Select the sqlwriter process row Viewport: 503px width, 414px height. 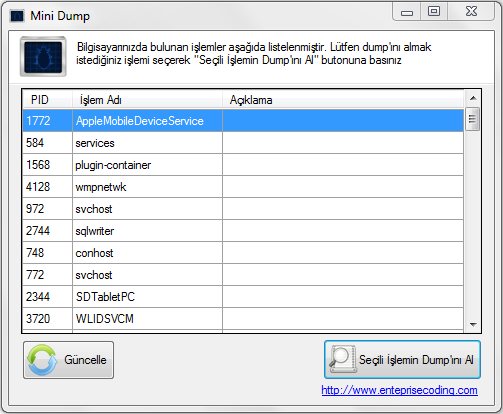click(243, 231)
